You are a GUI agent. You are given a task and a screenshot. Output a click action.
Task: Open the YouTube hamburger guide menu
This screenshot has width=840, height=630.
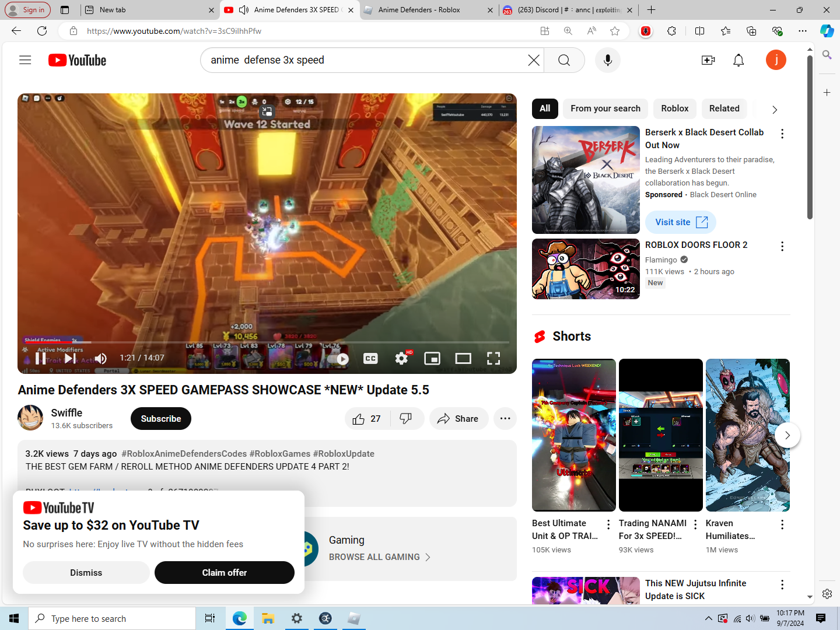coord(25,60)
